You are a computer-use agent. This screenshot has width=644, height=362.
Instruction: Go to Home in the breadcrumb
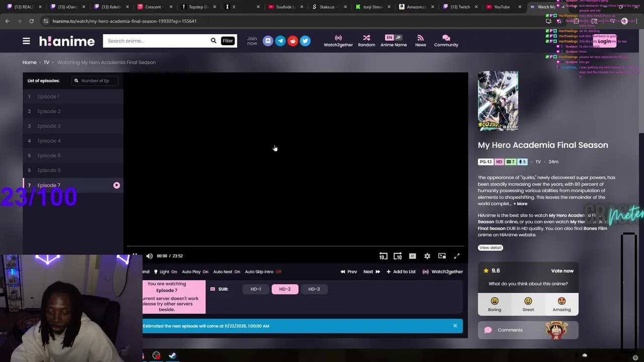(x=29, y=62)
